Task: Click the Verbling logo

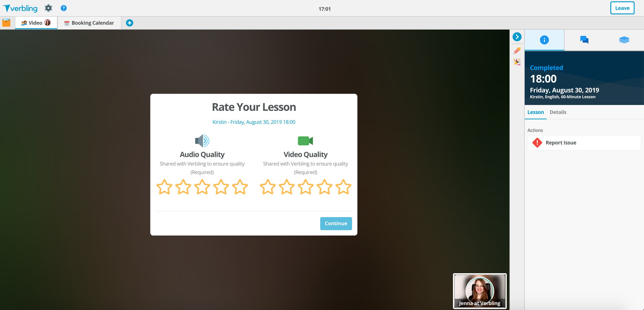Action: click(x=20, y=8)
